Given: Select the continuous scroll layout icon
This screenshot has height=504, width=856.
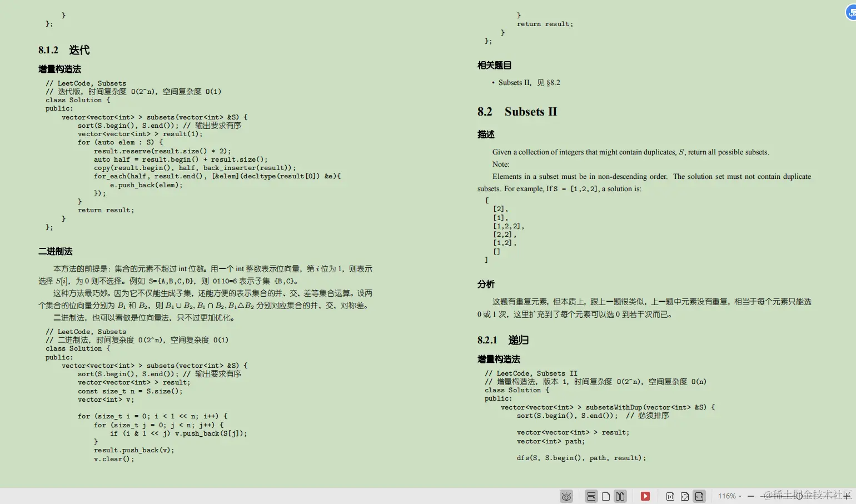Looking at the screenshot, I should 591,496.
